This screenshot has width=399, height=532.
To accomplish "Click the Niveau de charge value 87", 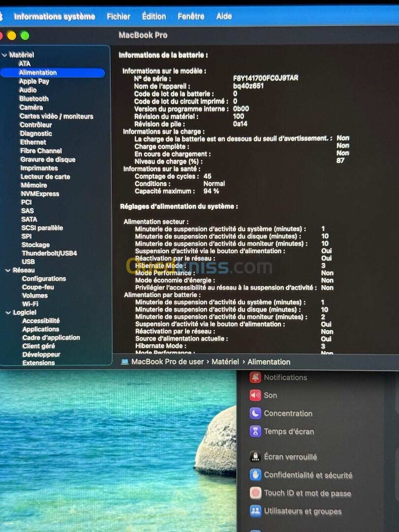I will 340,161.
